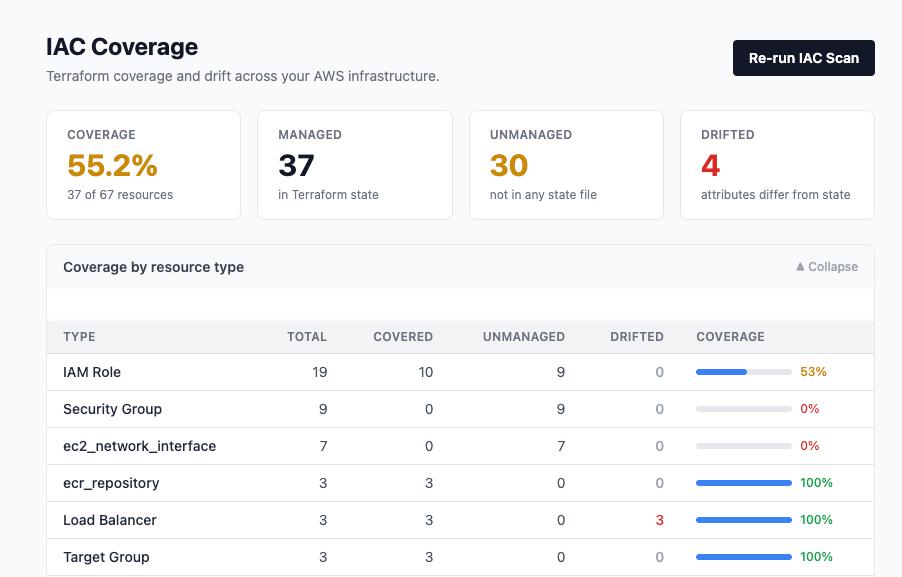Click the total 7 in ec2_network_interface row
The image size is (902, 577).
click(x=323, y=446)
